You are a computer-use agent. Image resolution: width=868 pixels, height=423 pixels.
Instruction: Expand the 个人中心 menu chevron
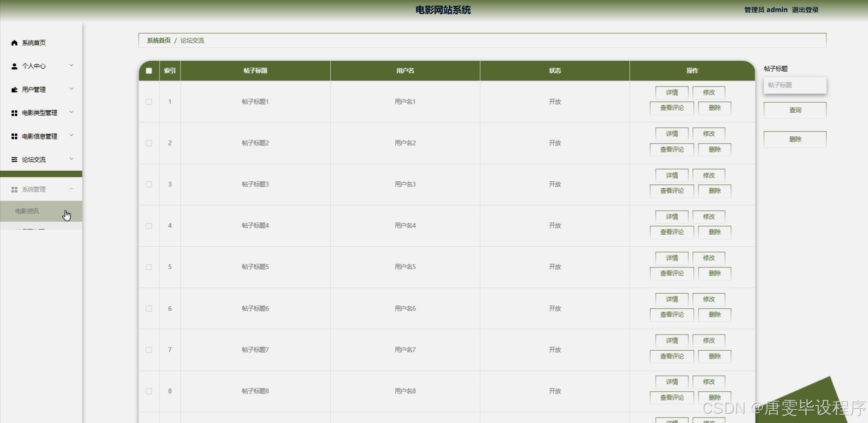click(71, 65)
